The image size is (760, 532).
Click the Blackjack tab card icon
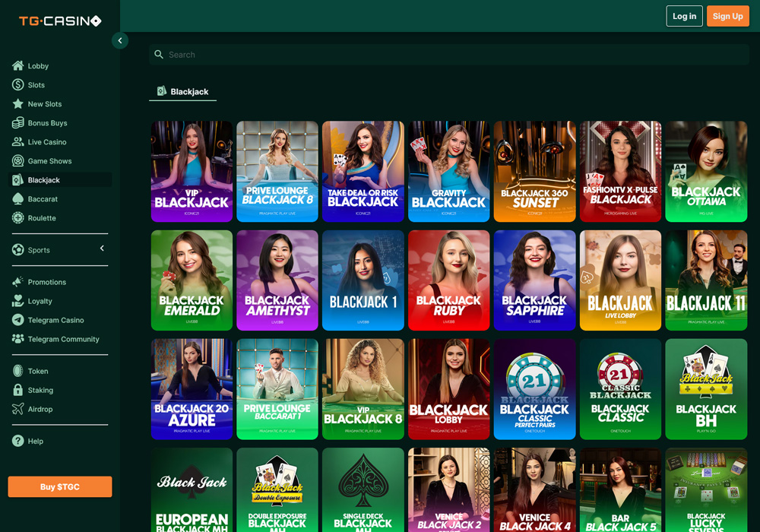pos(162,91)
